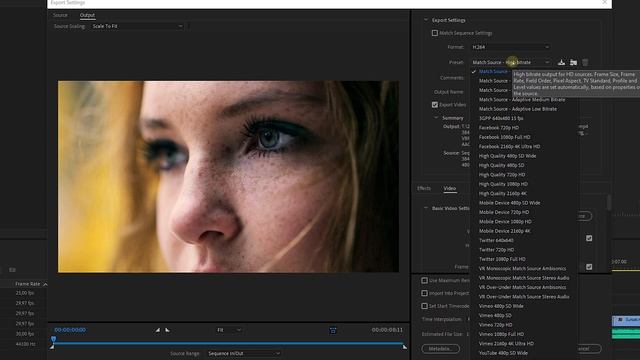
Task: Choose VR Over-Under Match Source Stereo Audio
Action: [x=524, y=297]
